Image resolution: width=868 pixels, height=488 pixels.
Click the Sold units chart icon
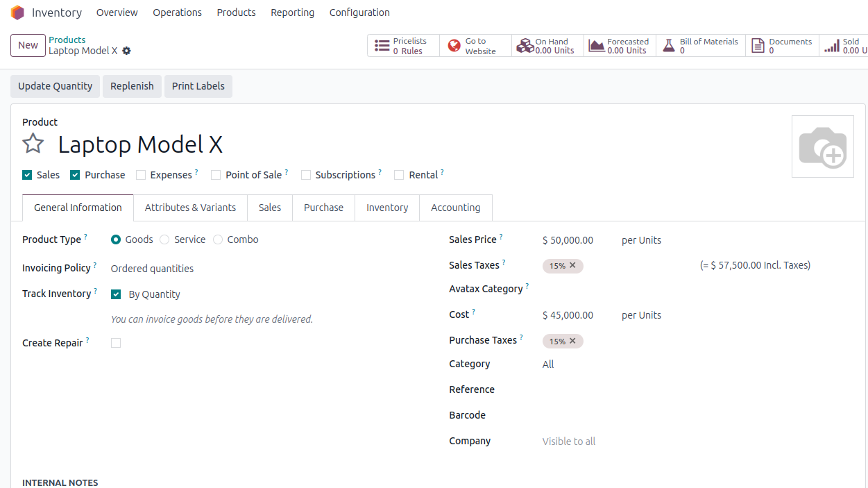(x=833, y=45)
